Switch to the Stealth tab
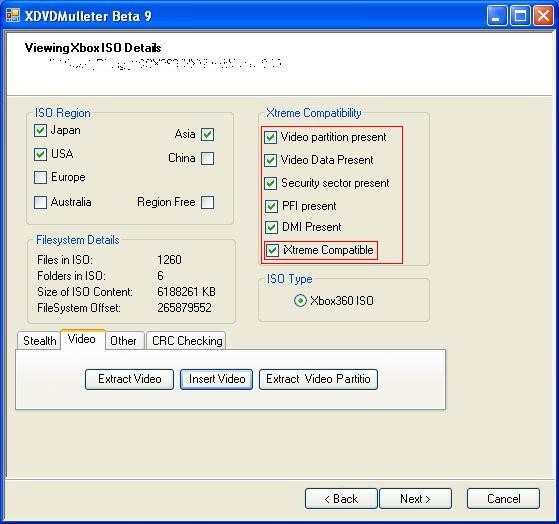This screenshot has width=559, height=524. (x=39, y=341)
